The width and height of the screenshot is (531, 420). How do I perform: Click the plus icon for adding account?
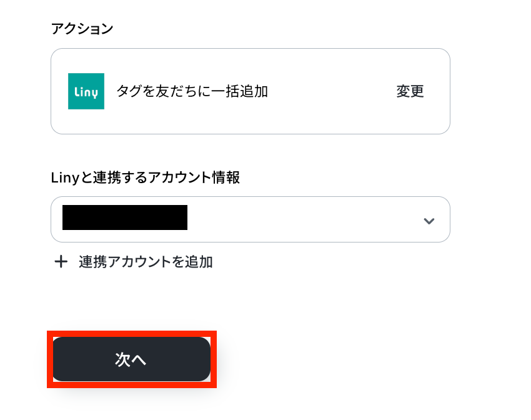[61, 262]
